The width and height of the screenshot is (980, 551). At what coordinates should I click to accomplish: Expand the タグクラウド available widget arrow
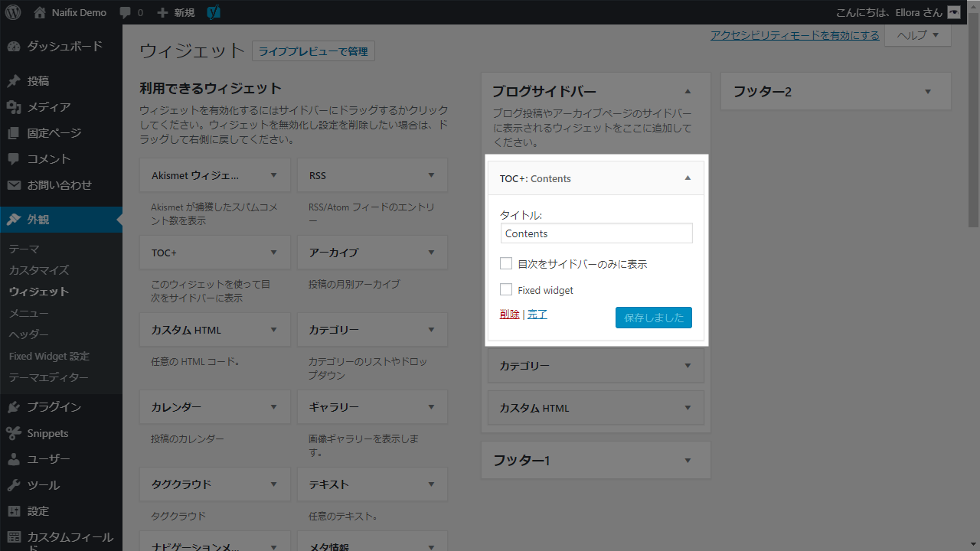coord(274,484)
